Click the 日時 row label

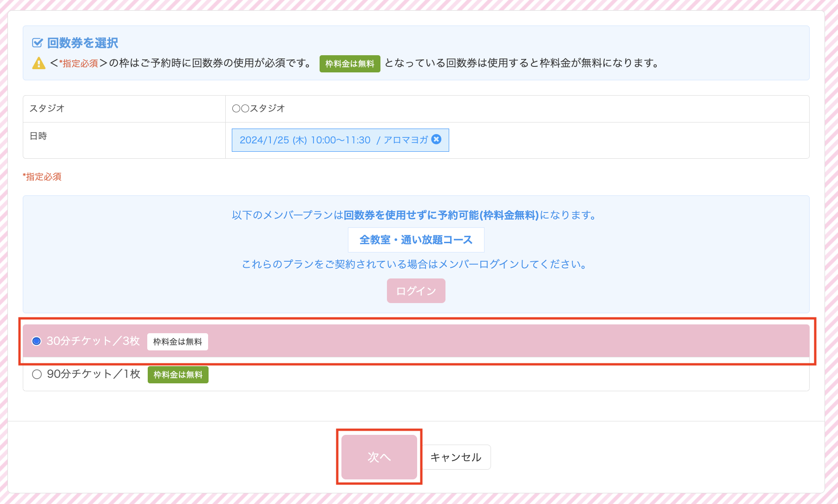38,136
